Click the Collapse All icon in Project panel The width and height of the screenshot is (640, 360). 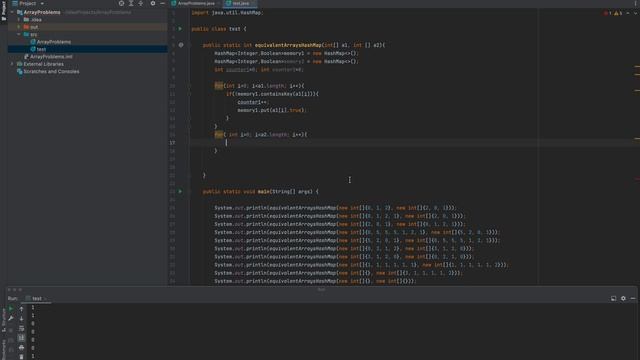141,3
